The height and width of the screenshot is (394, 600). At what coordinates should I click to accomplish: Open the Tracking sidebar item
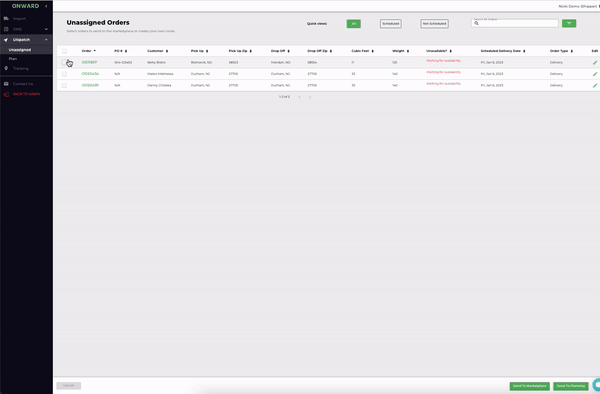click(26, 68)
